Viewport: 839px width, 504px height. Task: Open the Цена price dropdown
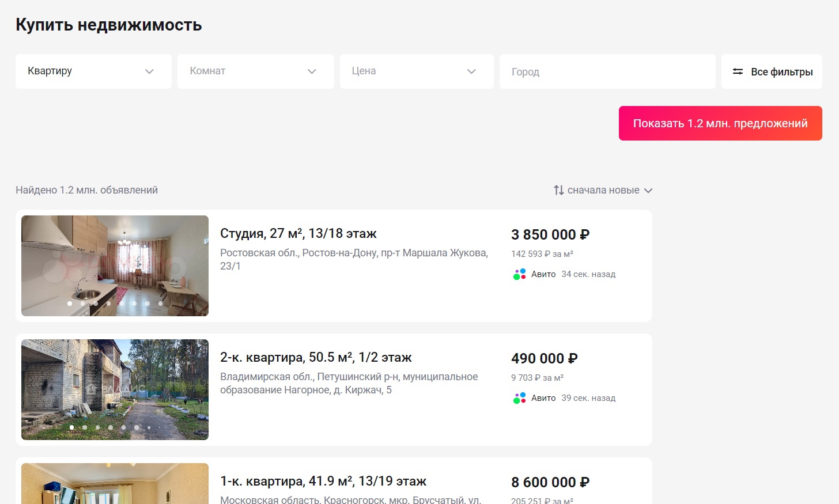[x=417, y=71]
